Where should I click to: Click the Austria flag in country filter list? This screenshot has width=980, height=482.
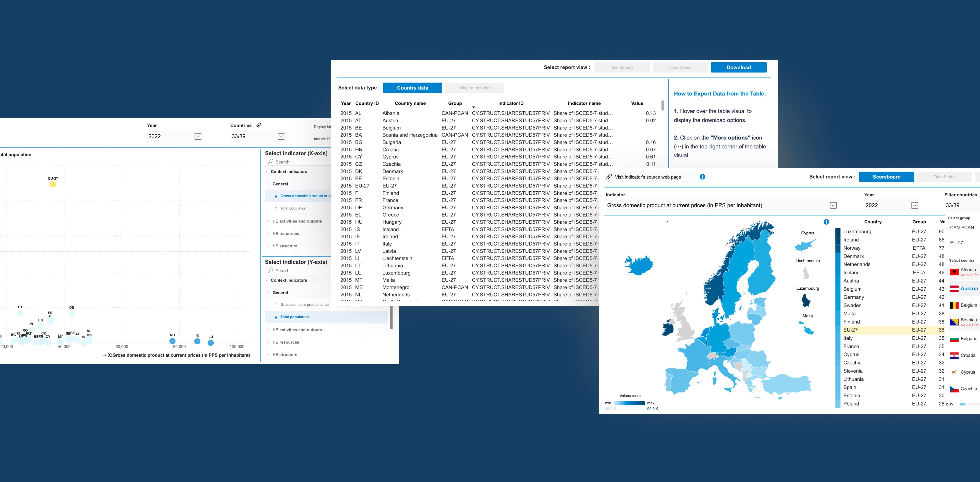click(954, 288)
